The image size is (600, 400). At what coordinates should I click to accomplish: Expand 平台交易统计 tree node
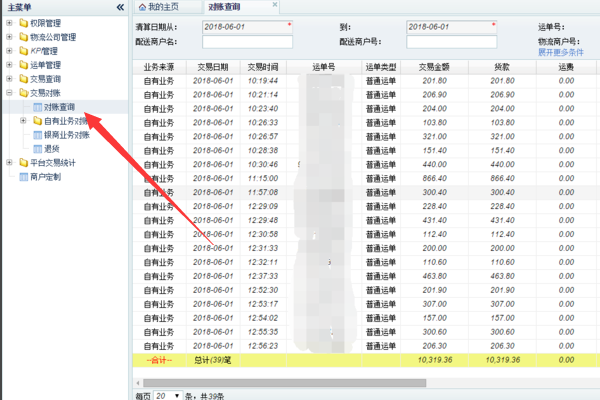click(10, 163)
